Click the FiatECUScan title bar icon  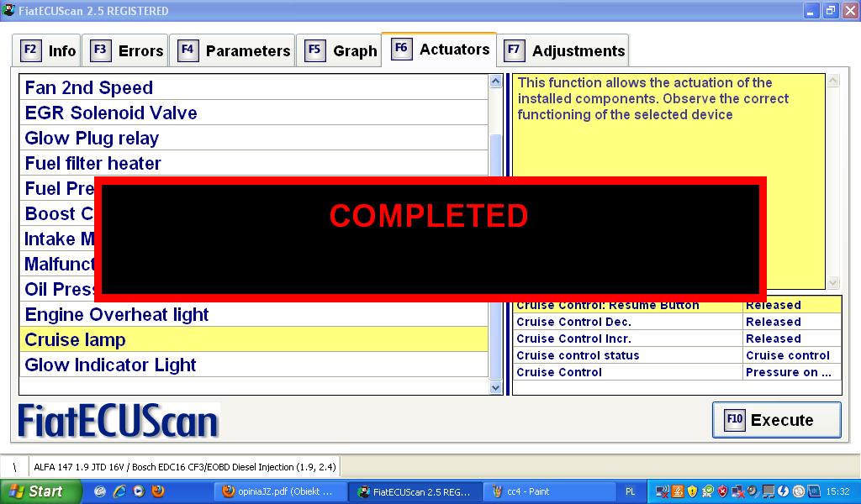pyautogui.click(x=8, y=10)
